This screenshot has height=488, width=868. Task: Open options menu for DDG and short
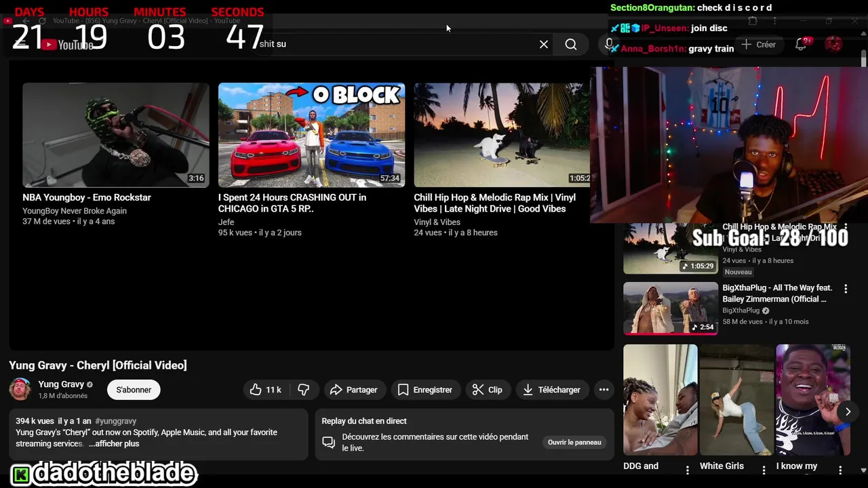click(687, 470)
